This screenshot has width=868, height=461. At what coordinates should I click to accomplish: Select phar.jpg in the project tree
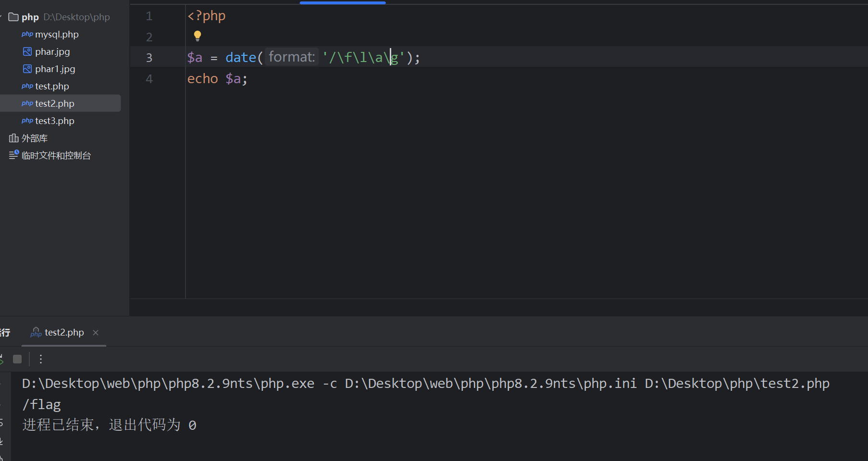tap(52, 52)
